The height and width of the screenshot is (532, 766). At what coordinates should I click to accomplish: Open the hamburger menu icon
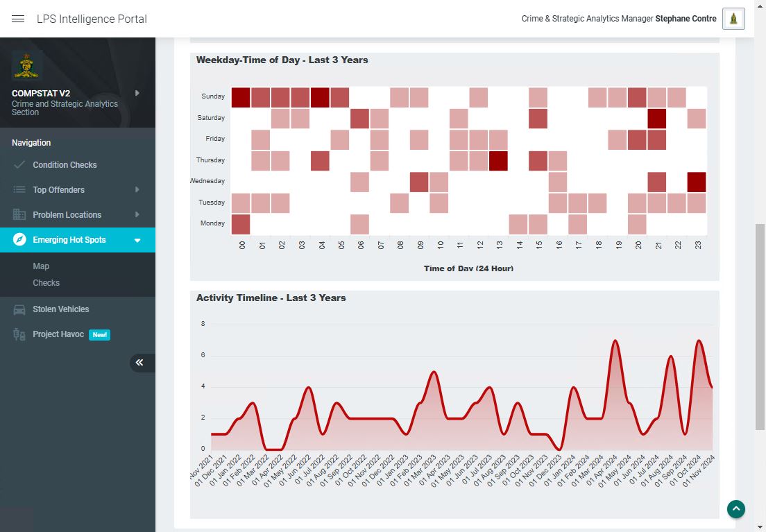19,19
